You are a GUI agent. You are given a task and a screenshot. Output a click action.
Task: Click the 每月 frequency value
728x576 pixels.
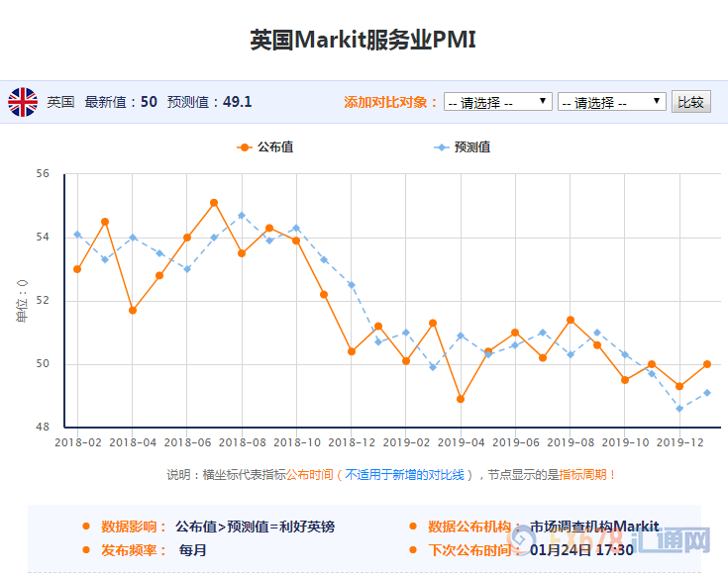point(193,550)
